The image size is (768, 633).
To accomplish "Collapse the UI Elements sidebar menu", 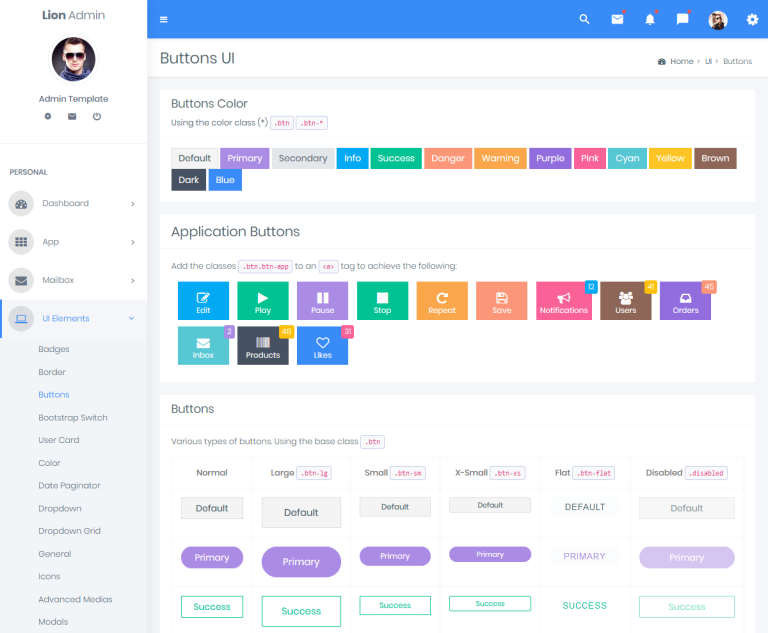I will [73, 318].
